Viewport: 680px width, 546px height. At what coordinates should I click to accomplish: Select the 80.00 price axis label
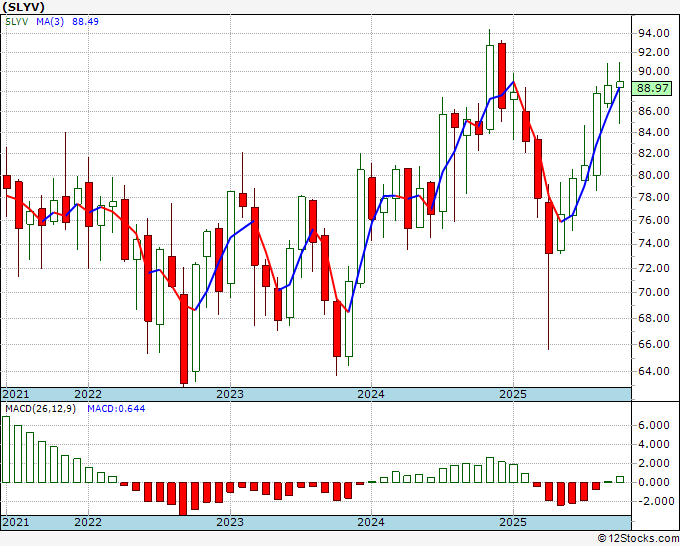[653, 175]
